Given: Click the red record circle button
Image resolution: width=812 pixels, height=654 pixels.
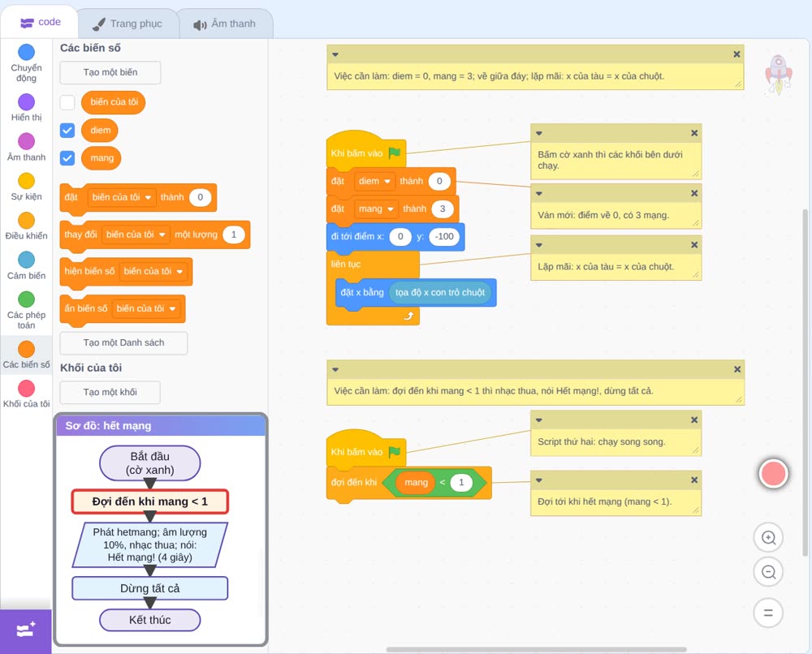Looking at the screenshot, I should click(x=773, y=473).
